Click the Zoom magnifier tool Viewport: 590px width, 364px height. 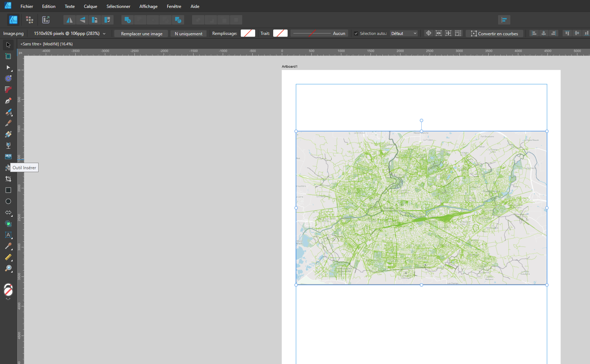click(x=8, y=268)
